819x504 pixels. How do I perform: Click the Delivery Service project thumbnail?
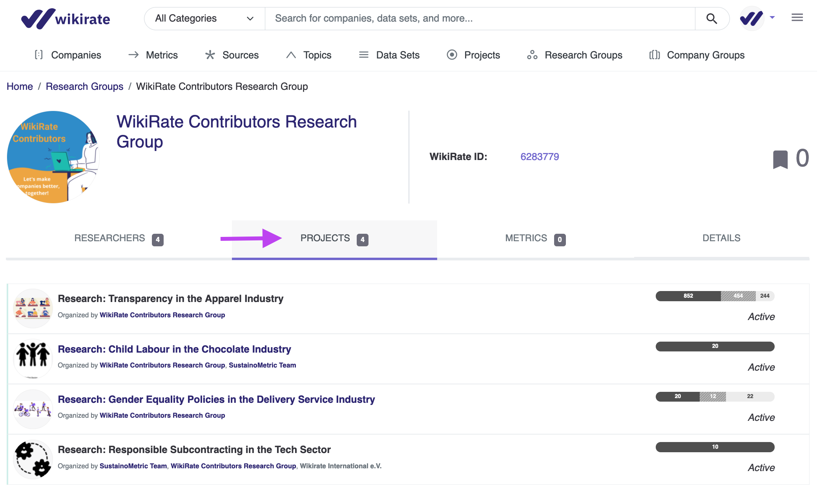tap(33, 409)
